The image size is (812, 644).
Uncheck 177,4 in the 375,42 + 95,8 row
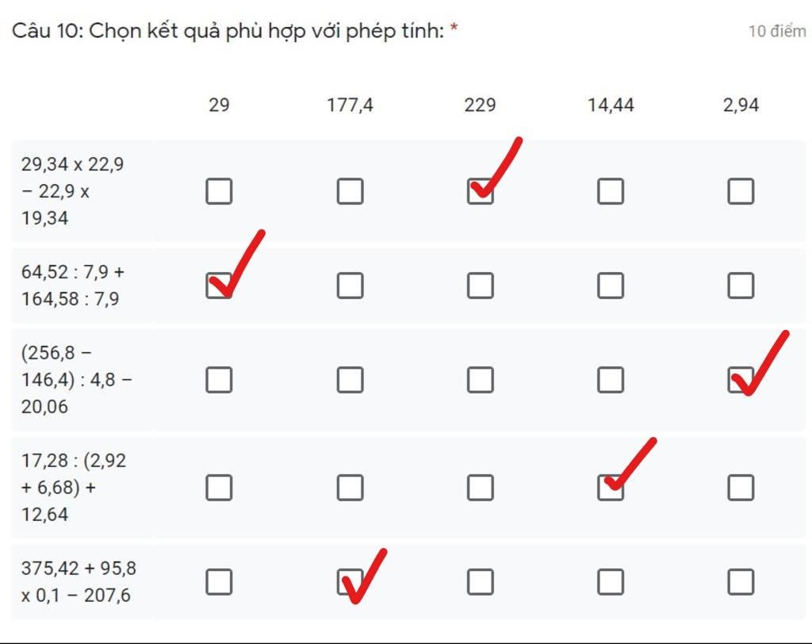pyautogui.click(x=350, y=582)
